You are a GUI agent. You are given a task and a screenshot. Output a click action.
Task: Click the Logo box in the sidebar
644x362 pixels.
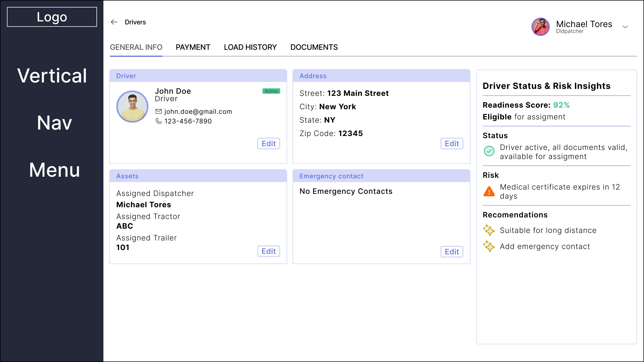coord(52,17)
